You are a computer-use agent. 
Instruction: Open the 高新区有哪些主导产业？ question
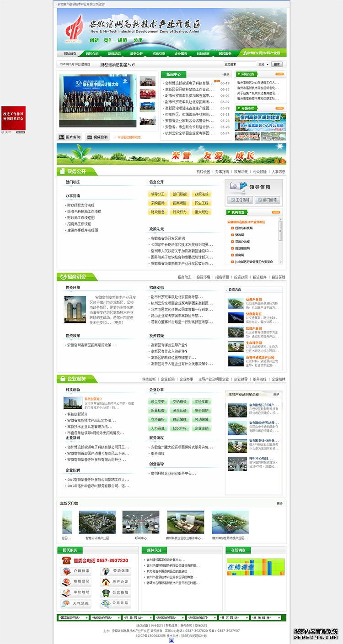[x=169, y=345]
